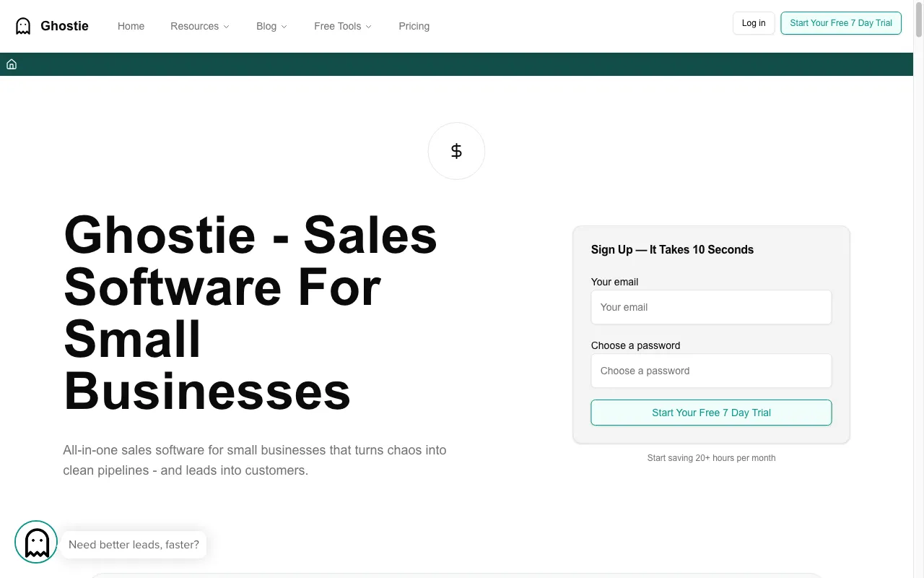Viewport: 924px width, 578px height.
Task: Click the Log in button
Action: (x=754, y=23)
